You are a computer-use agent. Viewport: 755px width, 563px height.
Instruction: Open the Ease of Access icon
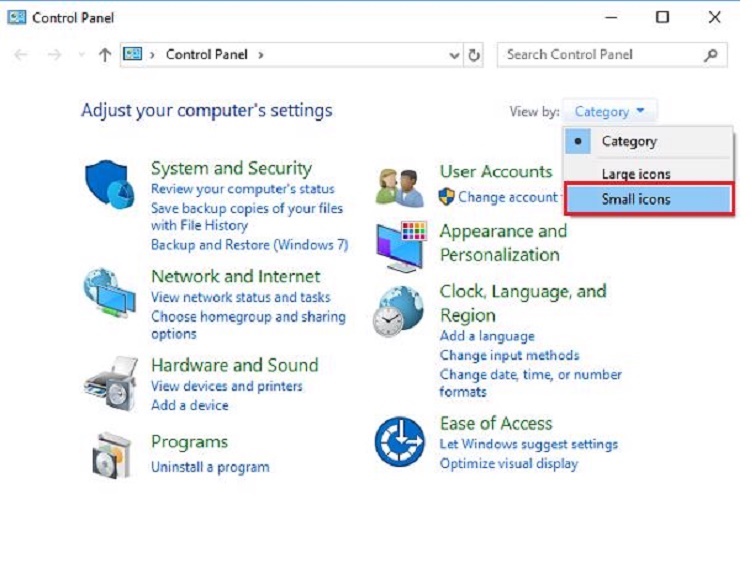400,441
